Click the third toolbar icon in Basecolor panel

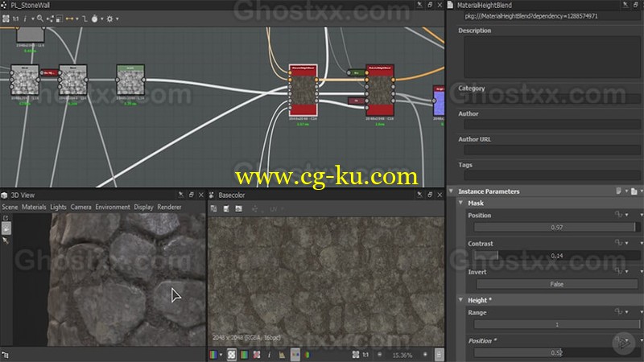[238, 209]
